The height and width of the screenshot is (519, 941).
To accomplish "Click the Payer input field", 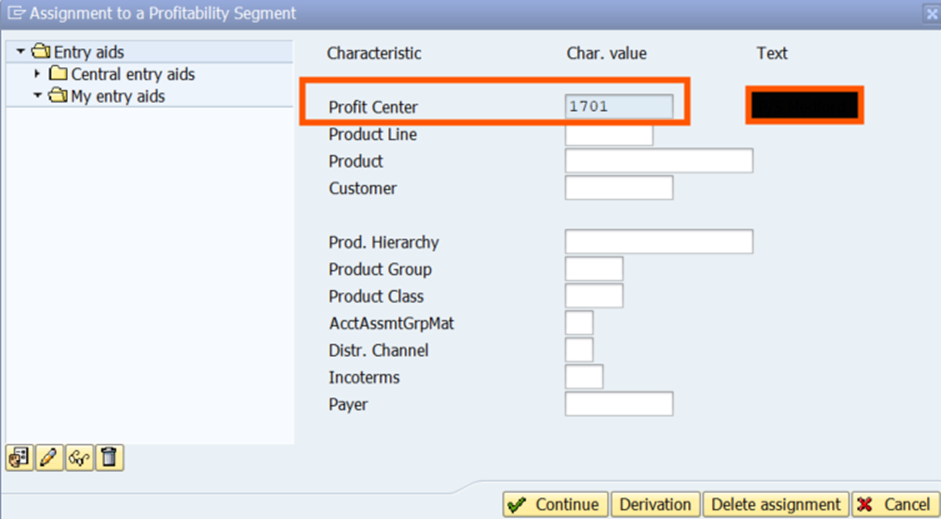I will (x=618, y=404).
